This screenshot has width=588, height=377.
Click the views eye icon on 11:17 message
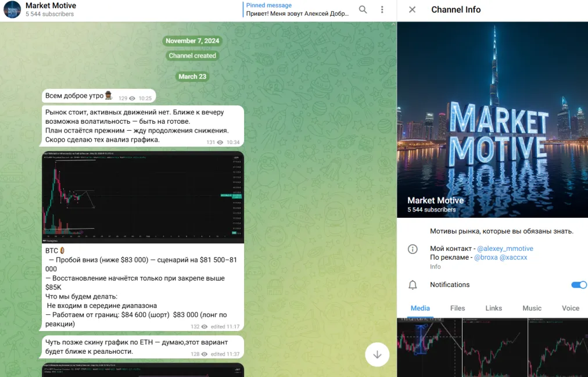click(205, 327)
